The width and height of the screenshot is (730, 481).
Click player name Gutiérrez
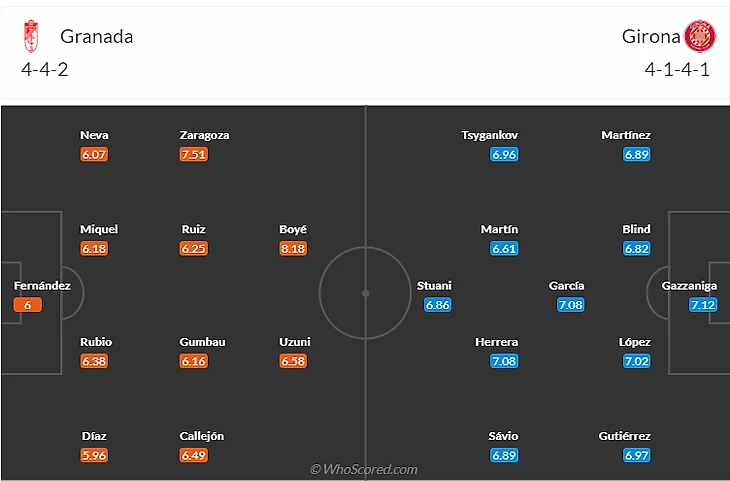[x=626, y=436]
